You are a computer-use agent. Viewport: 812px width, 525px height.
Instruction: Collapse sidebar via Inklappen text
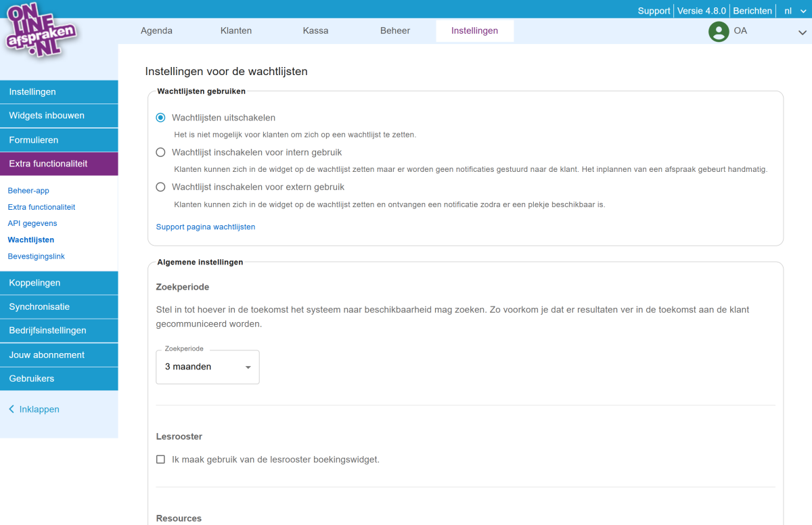(39, 409)
